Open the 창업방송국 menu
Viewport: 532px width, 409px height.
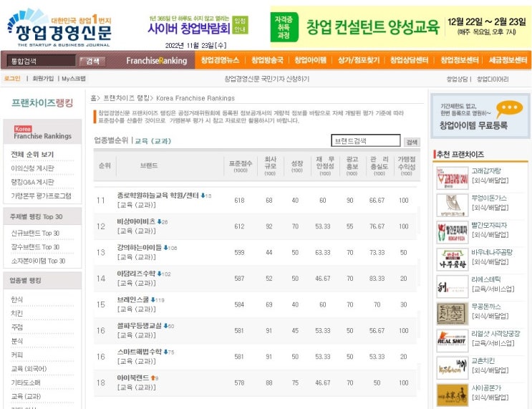pyautogui.click(x=267, y=60)
